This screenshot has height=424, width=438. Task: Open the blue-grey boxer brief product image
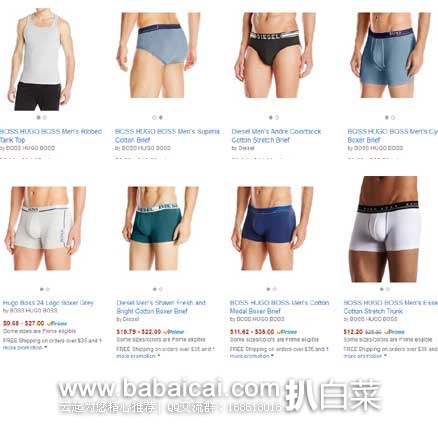pyautogui.click(x=389, y=55)
